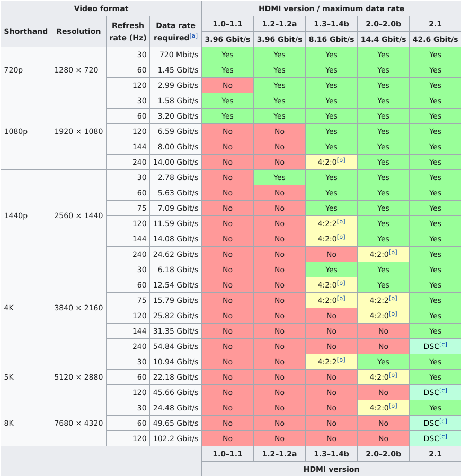This screenshot has width=461, height=476.
Task: Click the 102.2 Gbit/s data rate cell
Action: click(x=175, y=438)
